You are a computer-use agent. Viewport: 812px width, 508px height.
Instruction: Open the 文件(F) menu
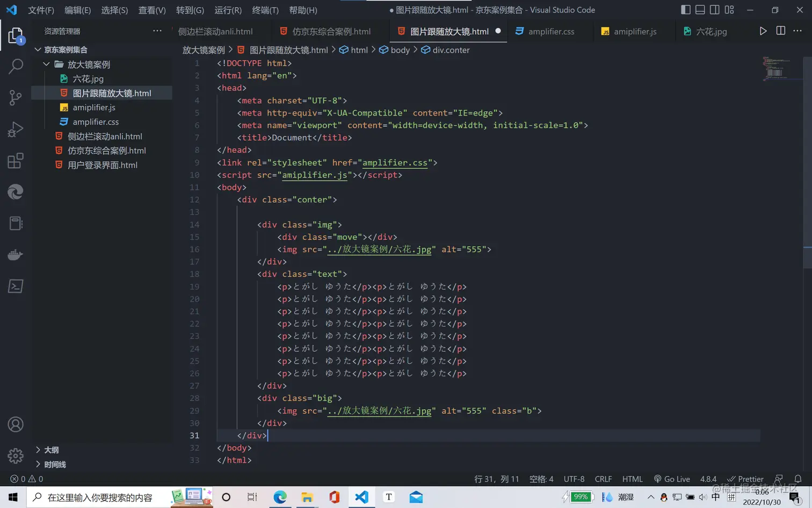(41, 10)
